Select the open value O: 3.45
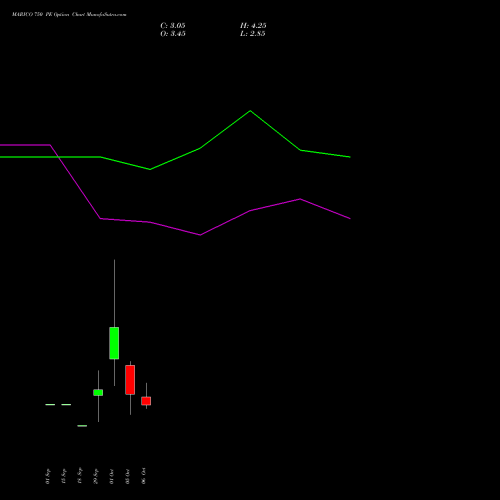 pyautogui.click(x=173, y=34)
